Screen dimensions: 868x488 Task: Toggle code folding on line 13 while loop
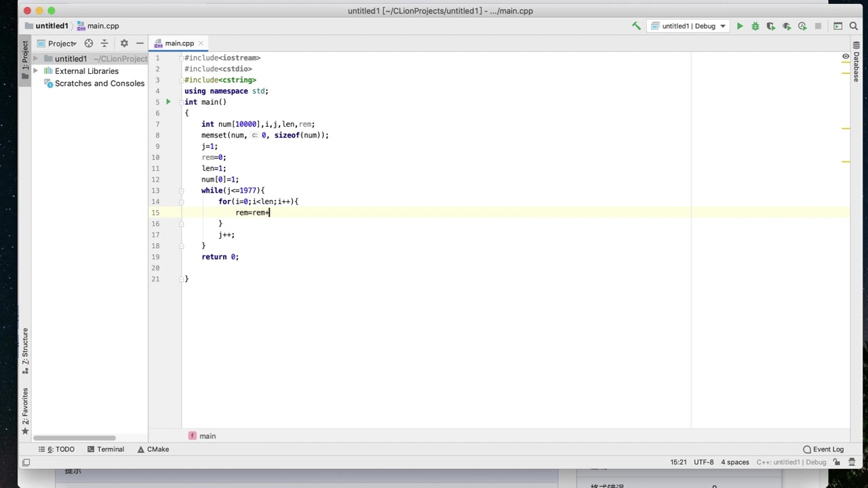pos(182,190)
